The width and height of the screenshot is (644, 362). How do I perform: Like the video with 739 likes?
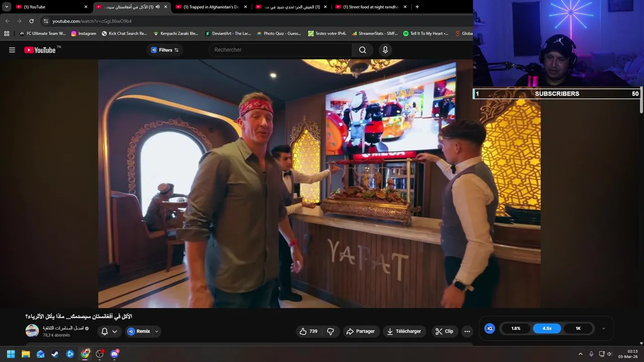coord(308,331)
